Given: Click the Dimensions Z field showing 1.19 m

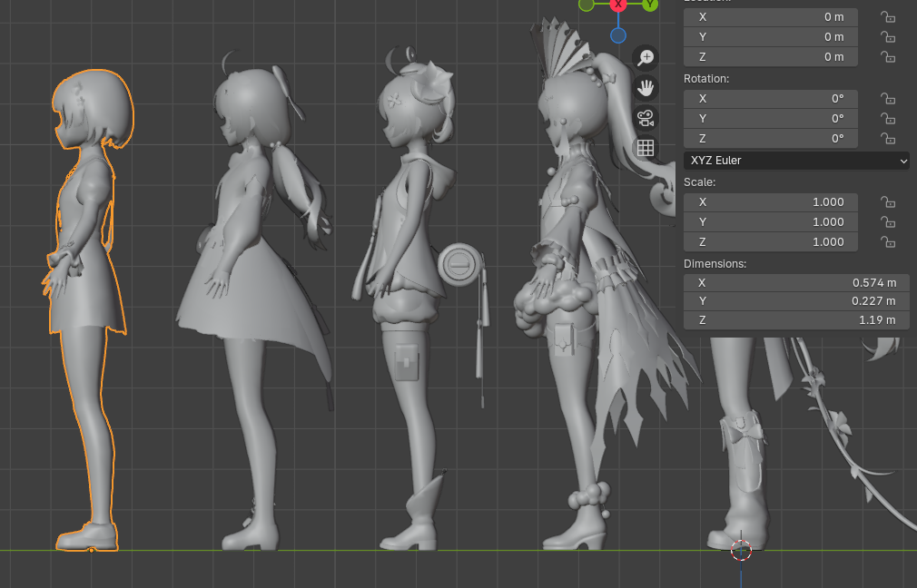Looking at the screenshot, I should click(796, 319).
